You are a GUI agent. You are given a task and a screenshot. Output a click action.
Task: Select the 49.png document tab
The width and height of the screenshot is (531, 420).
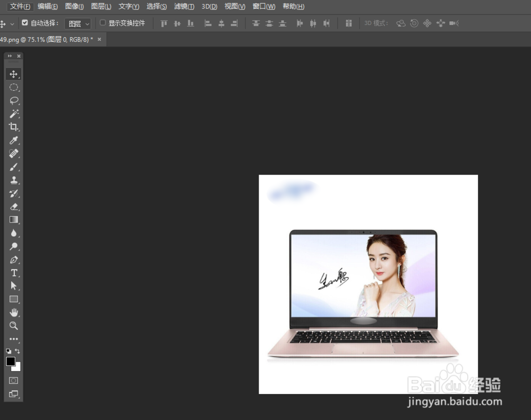tap(46, 40)
